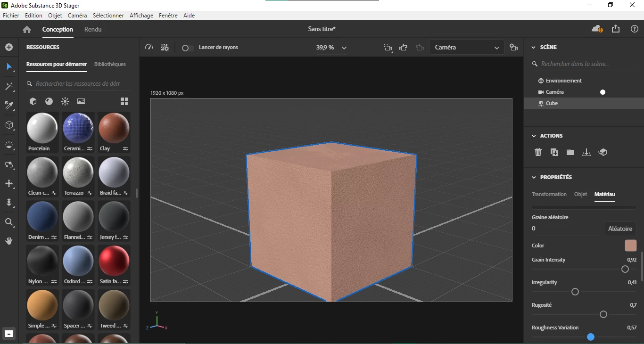
Task: Click the Irregularity slider handle
Action: pos(575,292)
